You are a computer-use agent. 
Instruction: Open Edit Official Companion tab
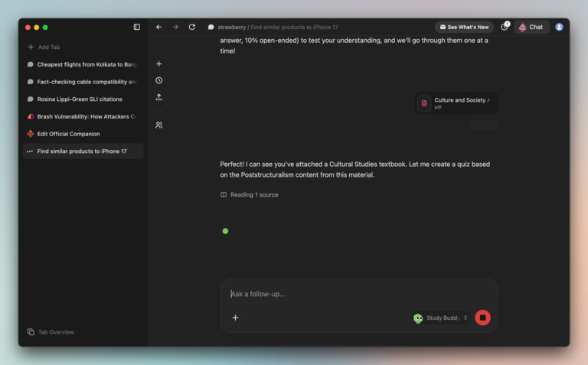(83, 134)
